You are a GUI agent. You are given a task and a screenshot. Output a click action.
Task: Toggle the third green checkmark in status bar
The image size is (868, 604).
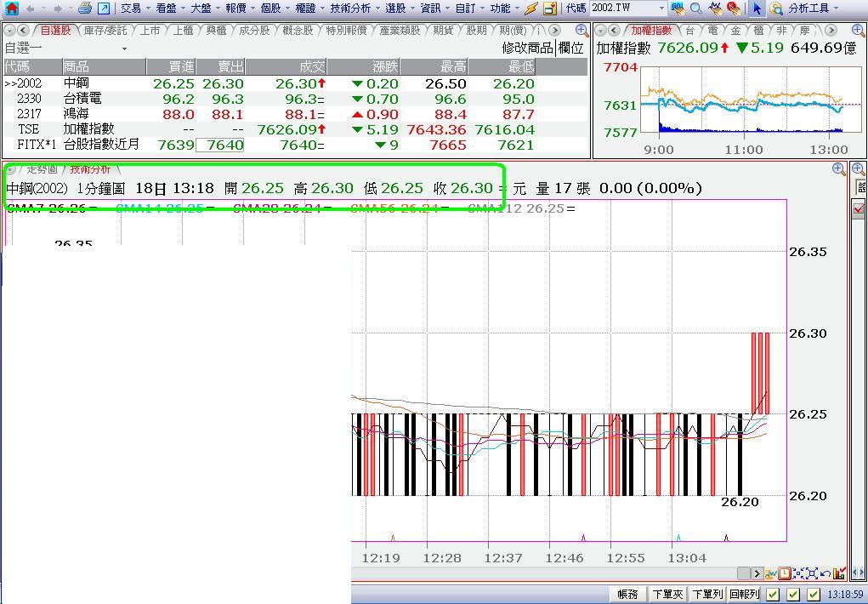(813, 595)
